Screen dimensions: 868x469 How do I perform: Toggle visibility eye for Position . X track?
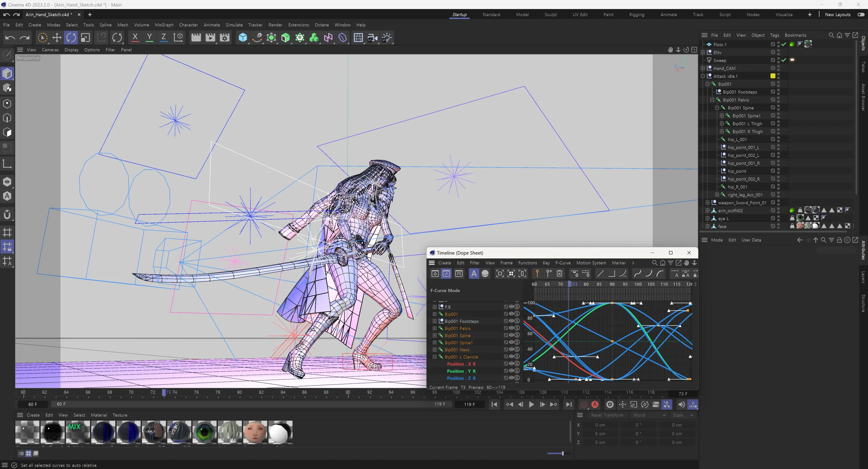tap(511, 363)
